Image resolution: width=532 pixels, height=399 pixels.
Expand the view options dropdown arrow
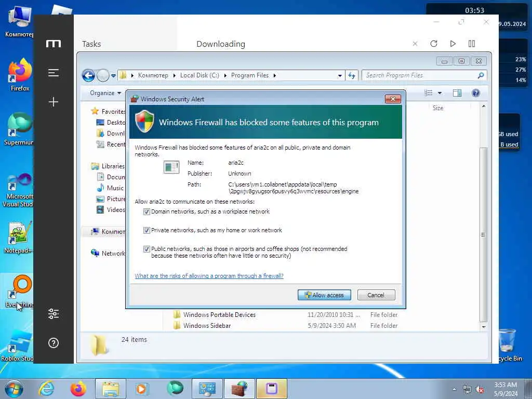click(x=440, y=93)
